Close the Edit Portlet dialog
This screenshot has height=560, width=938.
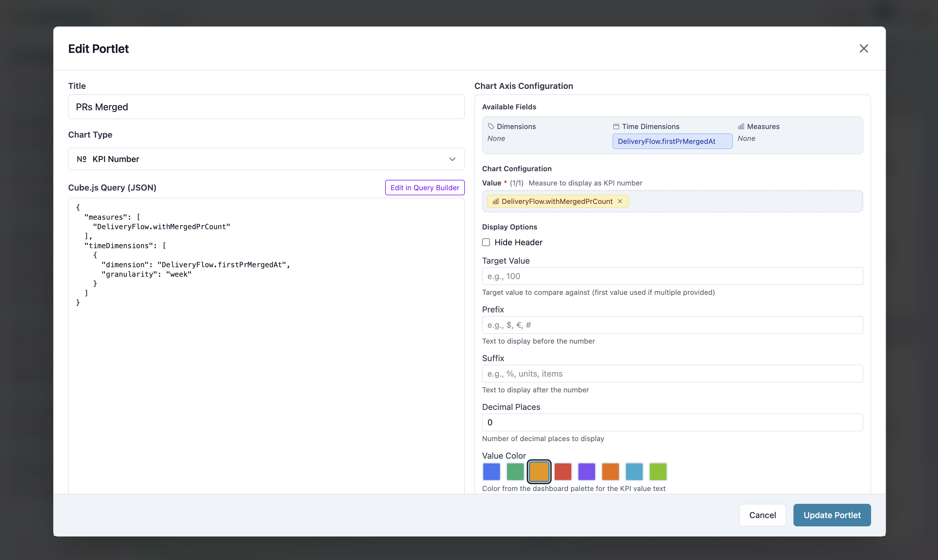[x=863, y=49]
